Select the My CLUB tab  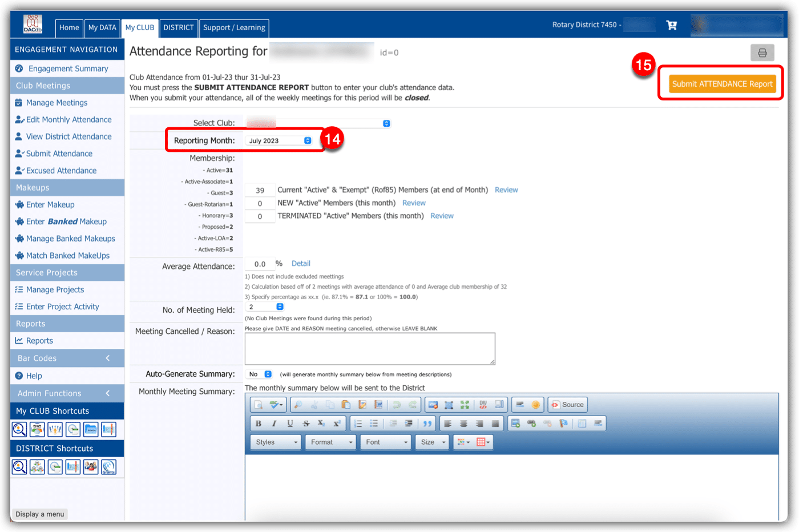pyautogui.click(x=140, y=27)
